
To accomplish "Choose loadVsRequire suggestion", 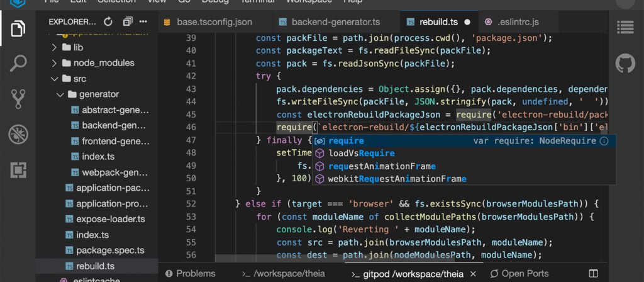I will coord(464,154).
